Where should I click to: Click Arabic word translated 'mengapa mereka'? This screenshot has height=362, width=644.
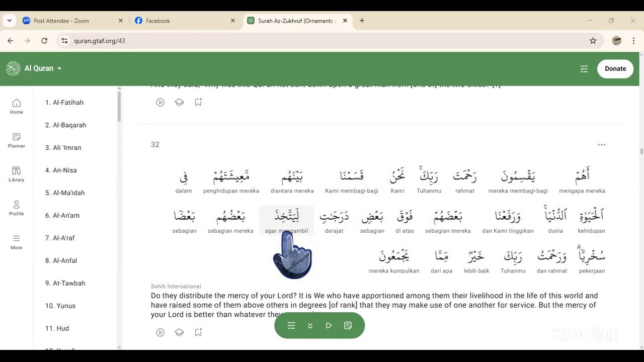click(x=582, y=176)
